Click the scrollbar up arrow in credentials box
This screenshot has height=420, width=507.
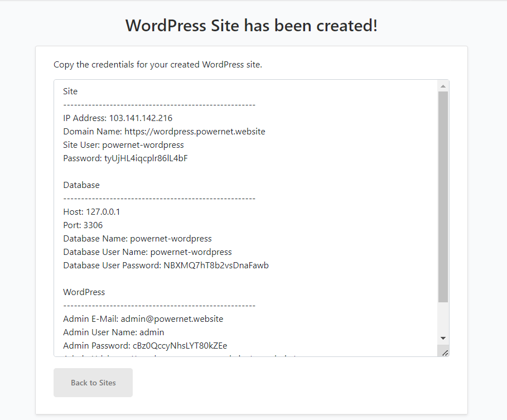443,86
